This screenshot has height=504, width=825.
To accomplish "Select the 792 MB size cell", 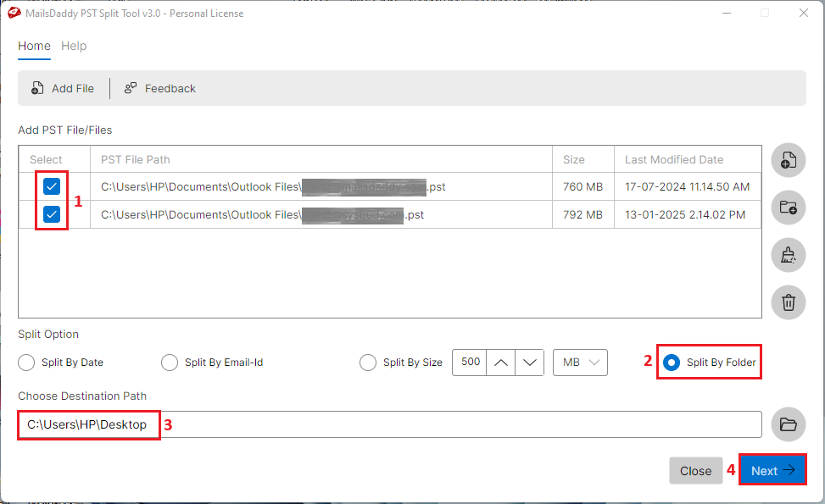I will pos(583,215).
